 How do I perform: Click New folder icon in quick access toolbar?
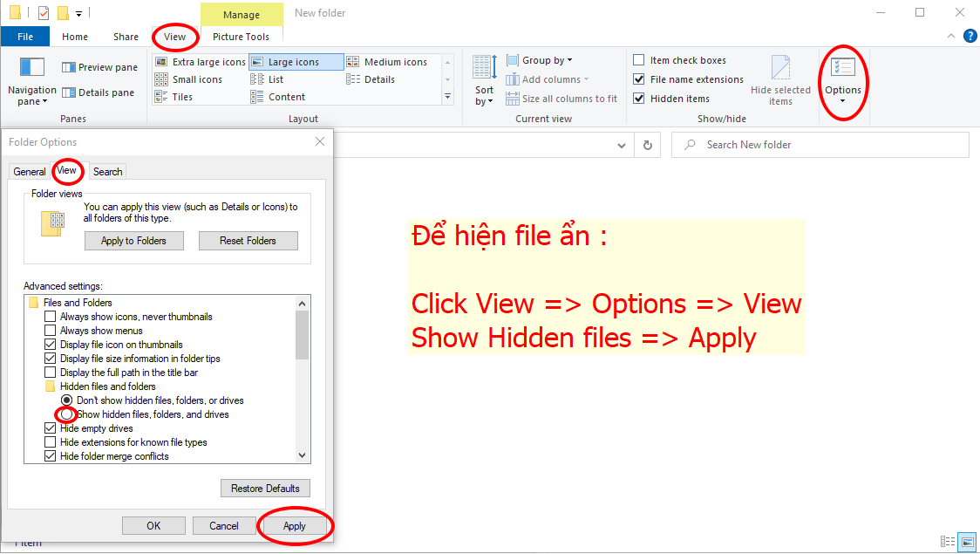[63, 12]
